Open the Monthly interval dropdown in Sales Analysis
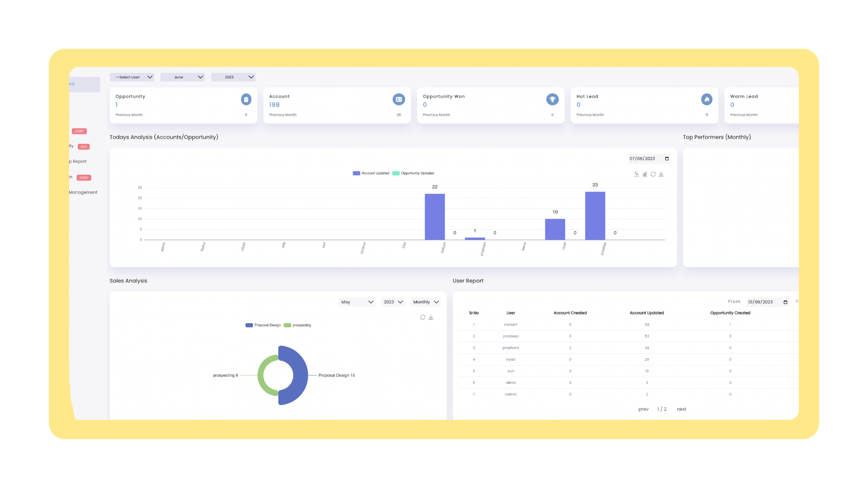 (425, 301)
